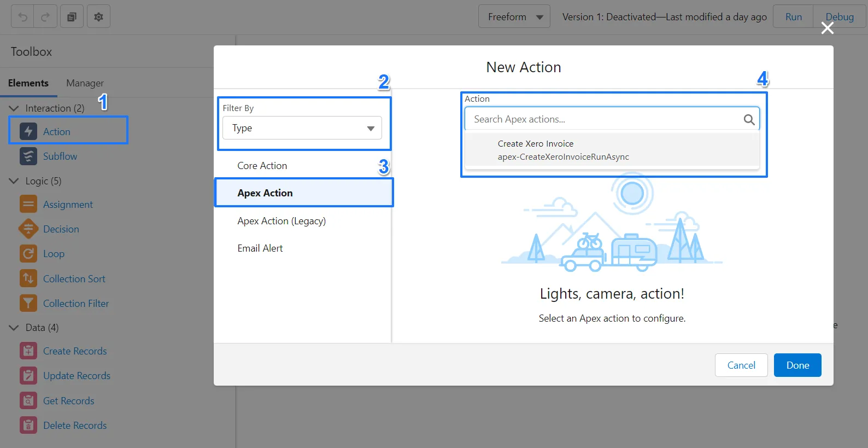Image resolution: width=868 pixels, height=448 pixels.
Task: Select the Elements tab
Action: (28, 83)
